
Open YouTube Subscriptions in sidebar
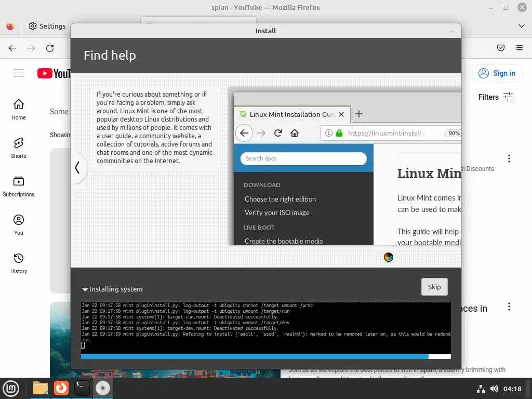click(19, 187)
